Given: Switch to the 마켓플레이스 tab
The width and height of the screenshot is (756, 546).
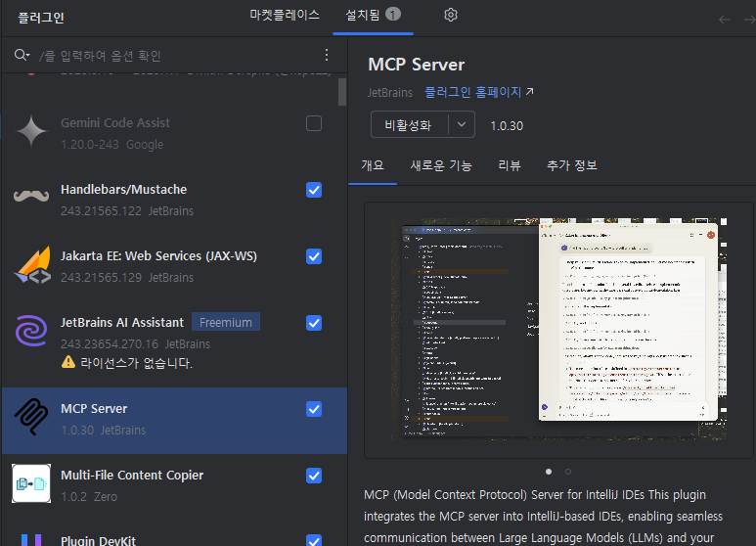Looking at the screenshot, I should (x=285, y=15).
